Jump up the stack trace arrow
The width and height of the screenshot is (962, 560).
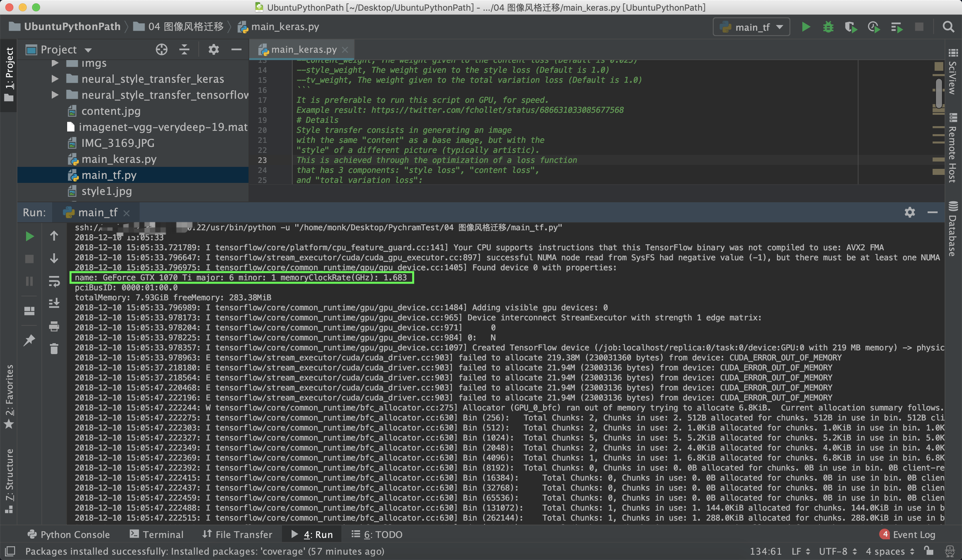pyautogui.click(x=54, y=236)
